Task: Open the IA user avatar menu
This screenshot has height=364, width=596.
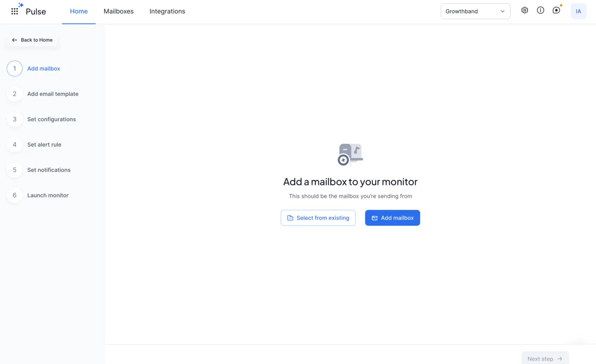Action: click(x=578, y=11)
